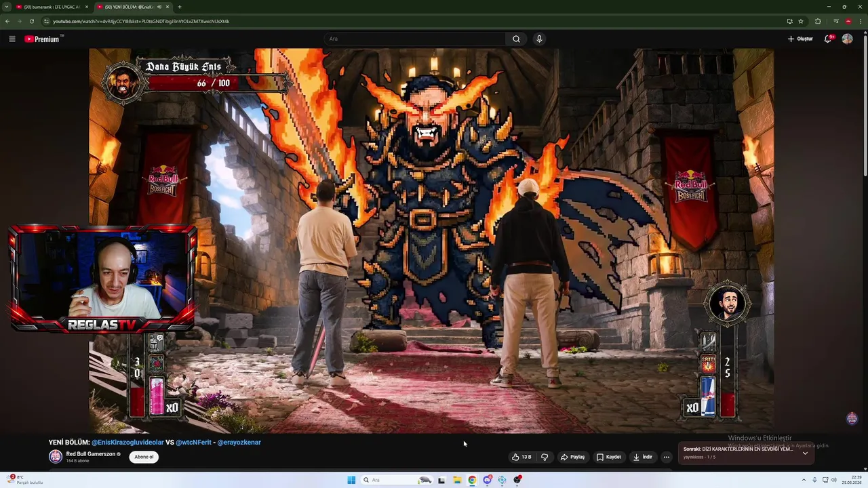Start voice search with the microphone icon

[539, 39]
